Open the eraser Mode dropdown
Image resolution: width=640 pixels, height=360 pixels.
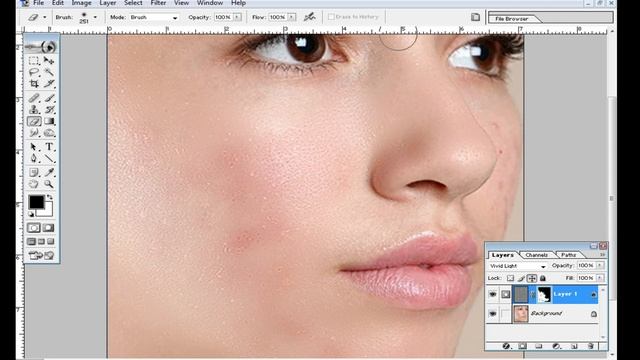154,18
